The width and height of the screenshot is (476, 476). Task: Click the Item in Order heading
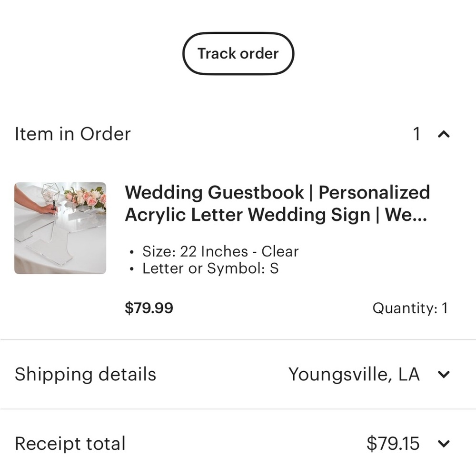73,134
